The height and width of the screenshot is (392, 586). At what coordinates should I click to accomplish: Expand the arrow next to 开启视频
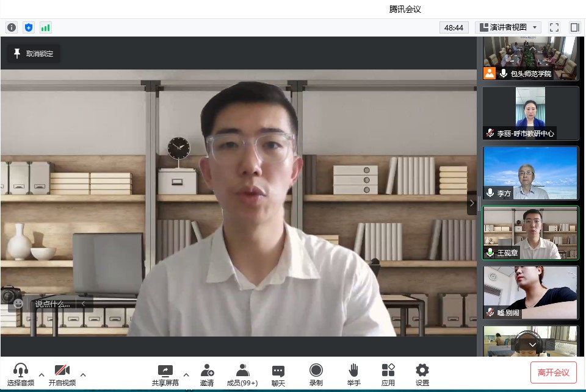click(83, 374)
